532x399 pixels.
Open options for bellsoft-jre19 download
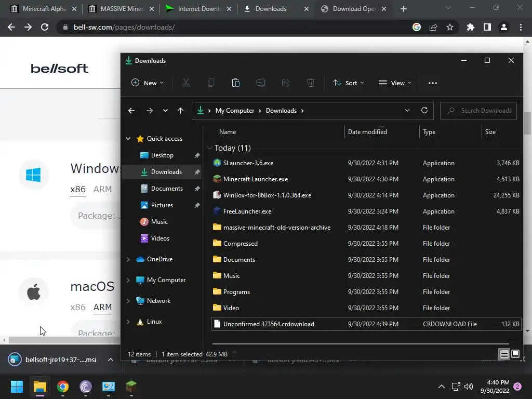111,360
